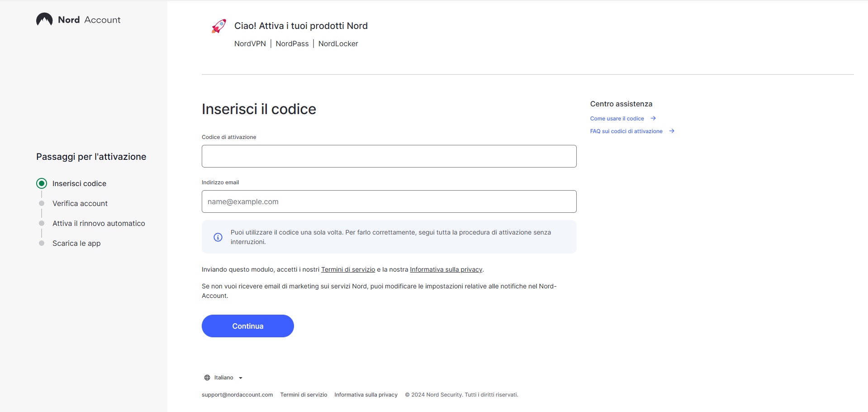Select the NordLocker product tab

click(x=338, y=43)
